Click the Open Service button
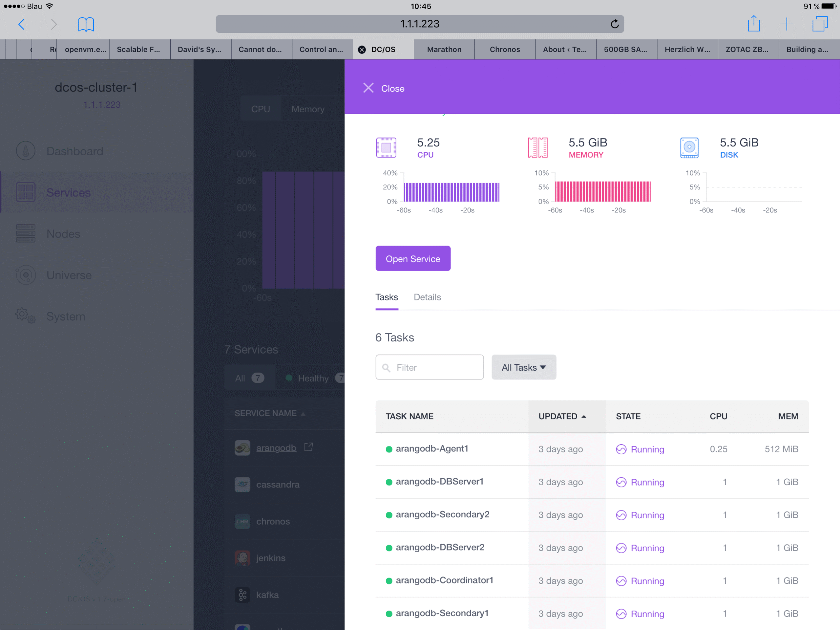840x630 pixels. pos(413,258)
